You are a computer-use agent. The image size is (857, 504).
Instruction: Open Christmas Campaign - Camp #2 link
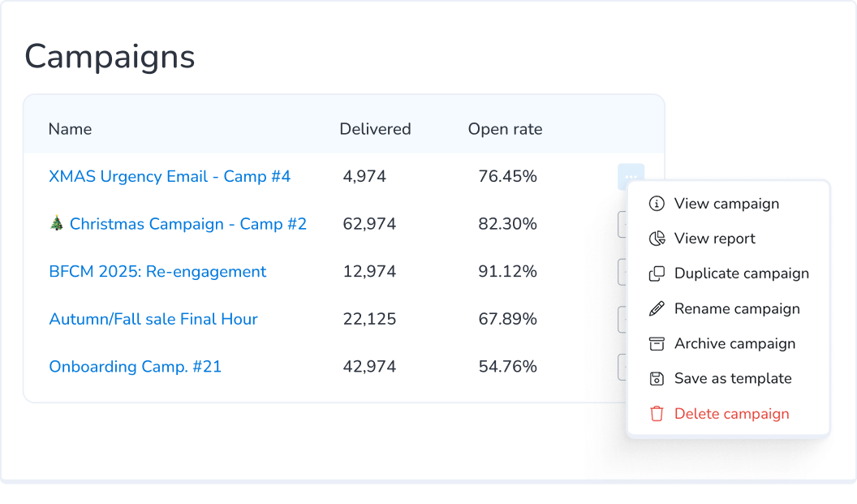pyautogui.click(x=187, y=224)
